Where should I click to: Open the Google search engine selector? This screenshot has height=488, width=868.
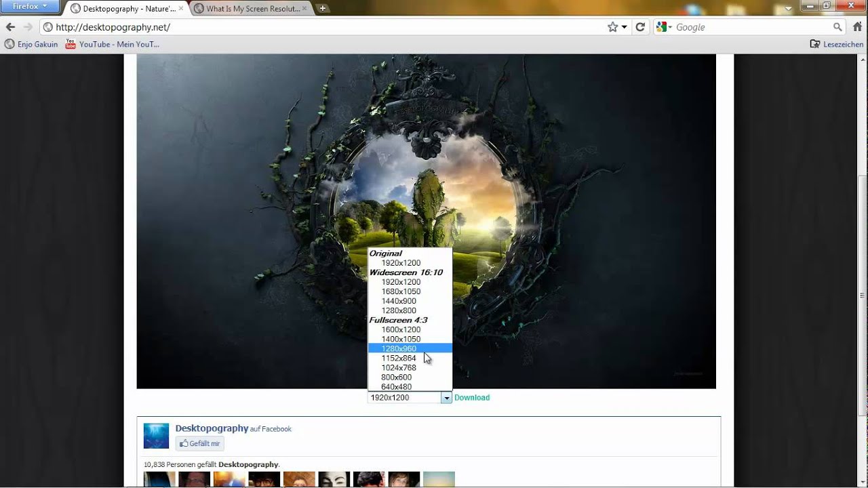[664, 27]
